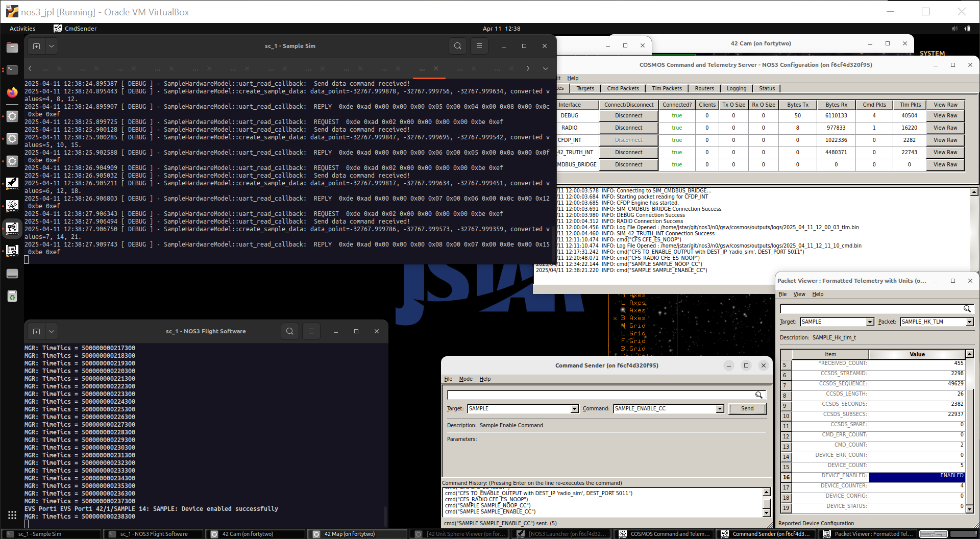Click the atom COSMOS server dock icon

pos(12,205)
